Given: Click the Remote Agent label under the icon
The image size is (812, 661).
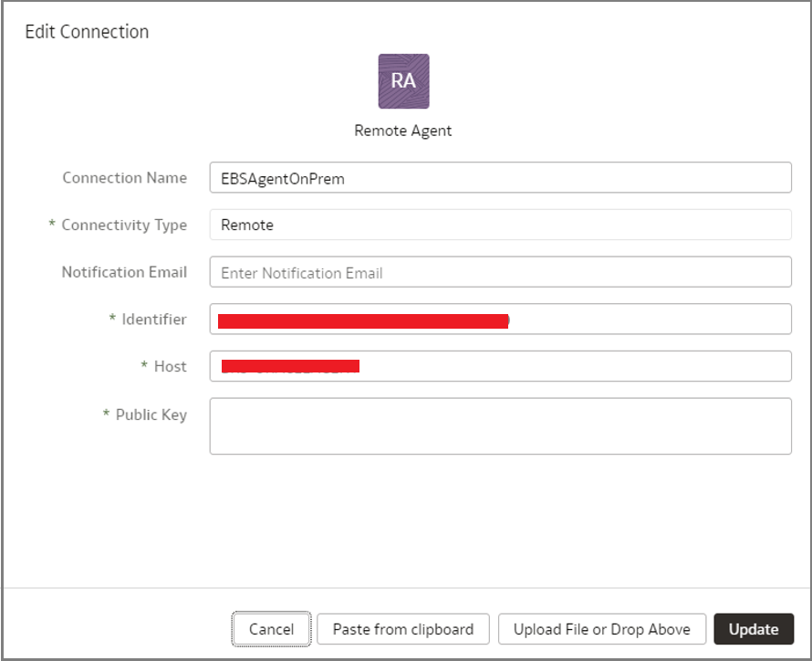Looking at the screenshot, I should coord(403,131).
